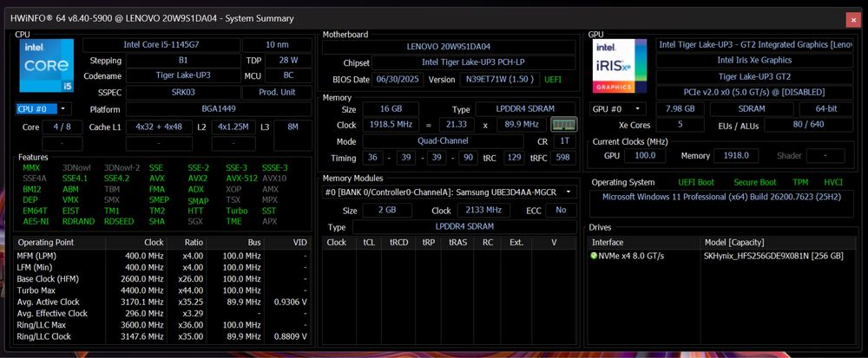Click the Intel Core i5 logo image
Image resolution: width=868 pixels, height=358 pixels.
coord(47,65)
